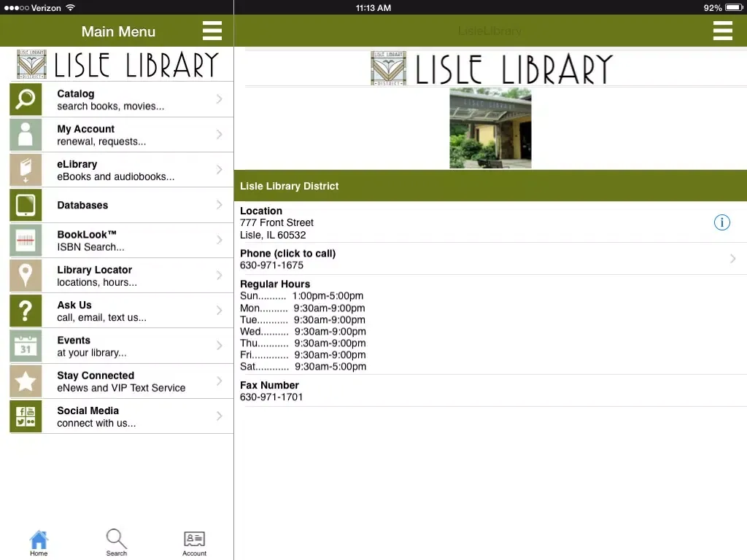Expand the Events row chevron

(x=219, y=346)
